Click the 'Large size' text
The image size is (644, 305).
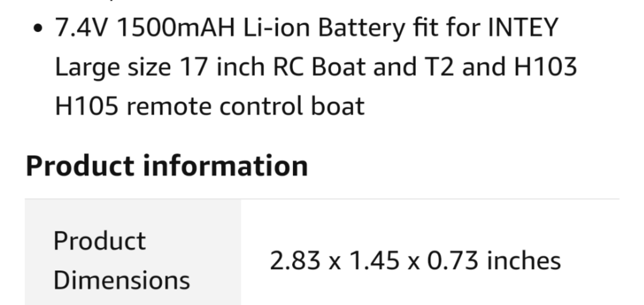pos(113,67)
